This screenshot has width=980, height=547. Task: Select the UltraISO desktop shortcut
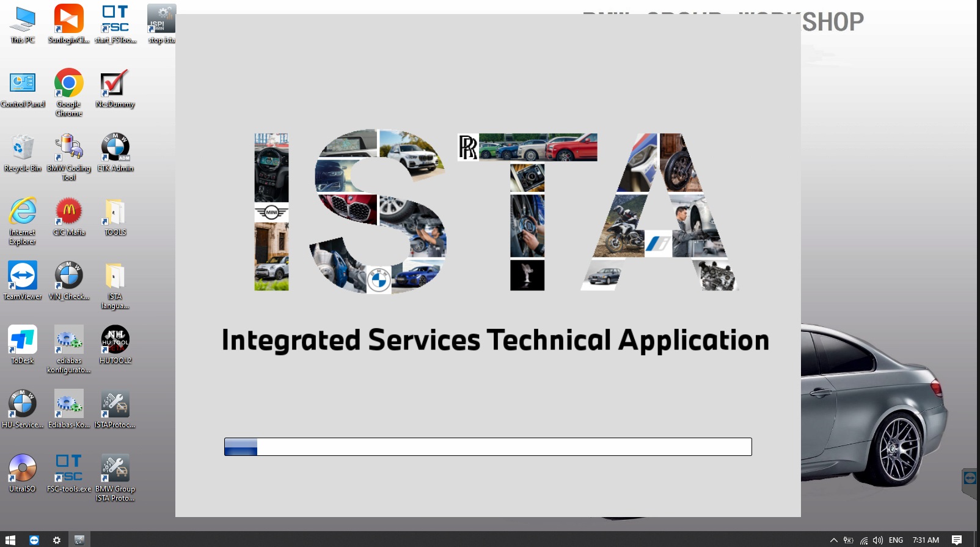click(23, 474)
